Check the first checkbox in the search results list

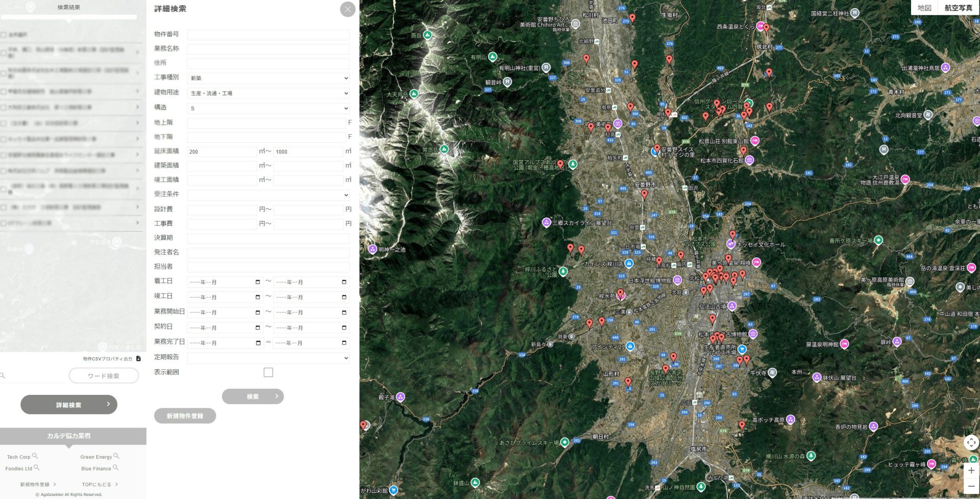tap(4, 35)
